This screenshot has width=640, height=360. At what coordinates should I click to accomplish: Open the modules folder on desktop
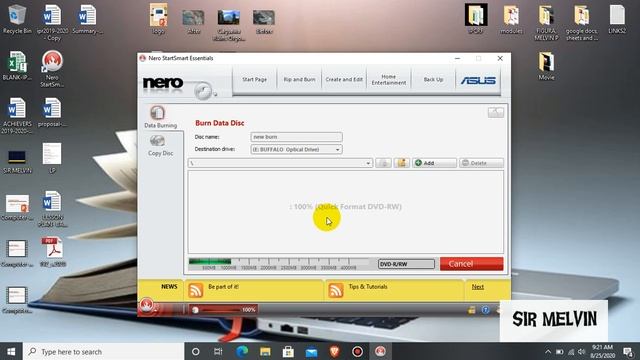click(511, 19)
